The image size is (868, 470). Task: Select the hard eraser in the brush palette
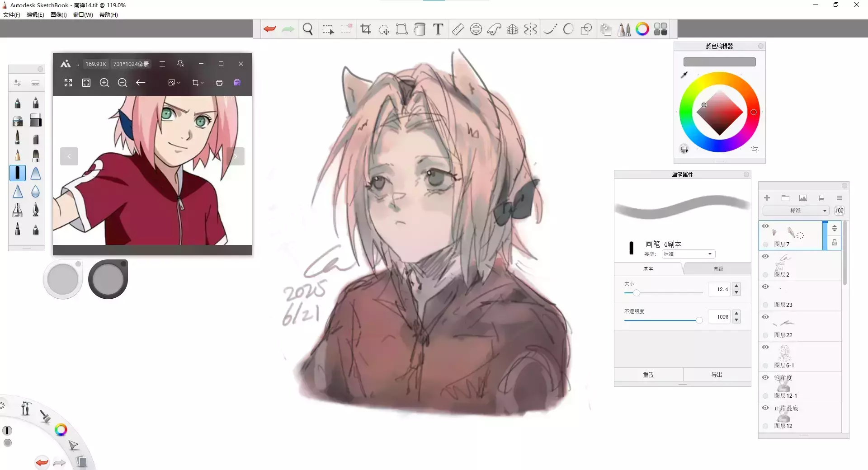pyautogui.click(x=36, y=121)
